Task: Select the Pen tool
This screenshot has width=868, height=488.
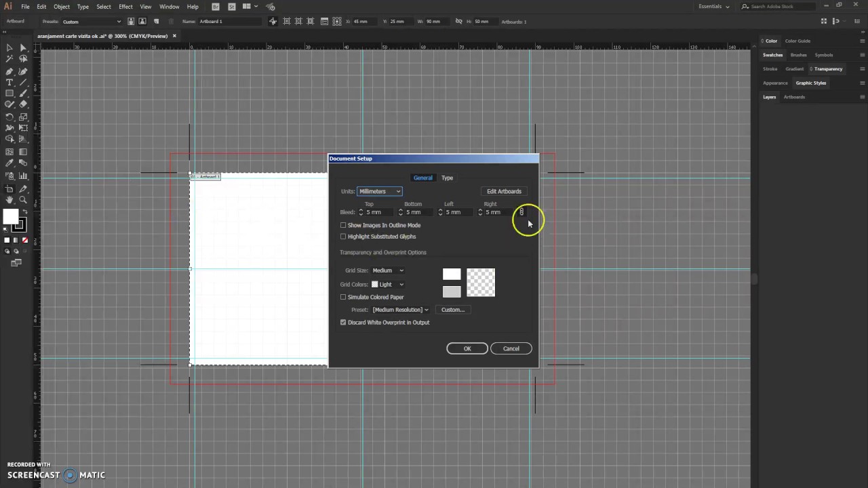Action: pos(9,73)
